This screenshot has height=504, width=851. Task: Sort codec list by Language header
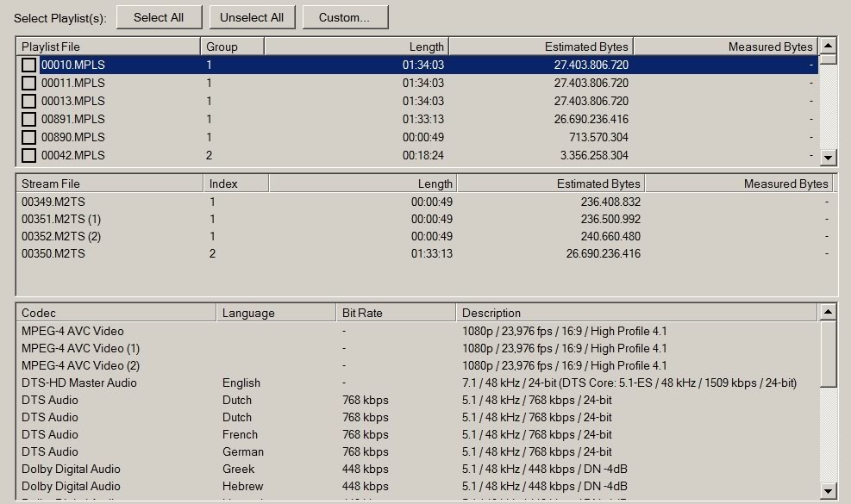click(276, 313)
